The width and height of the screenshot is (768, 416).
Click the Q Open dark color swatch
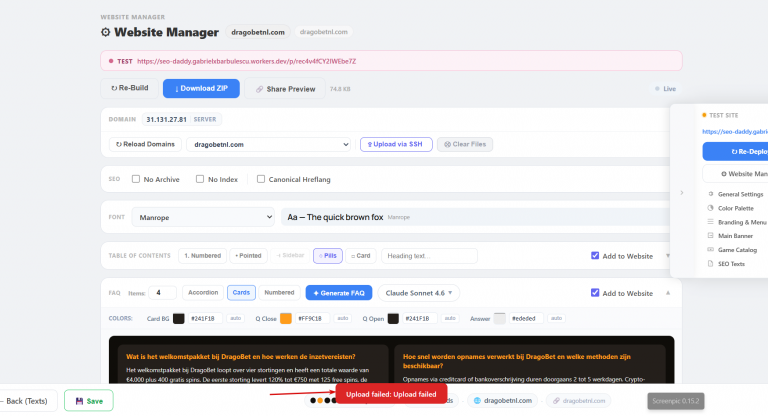[393, 318]
